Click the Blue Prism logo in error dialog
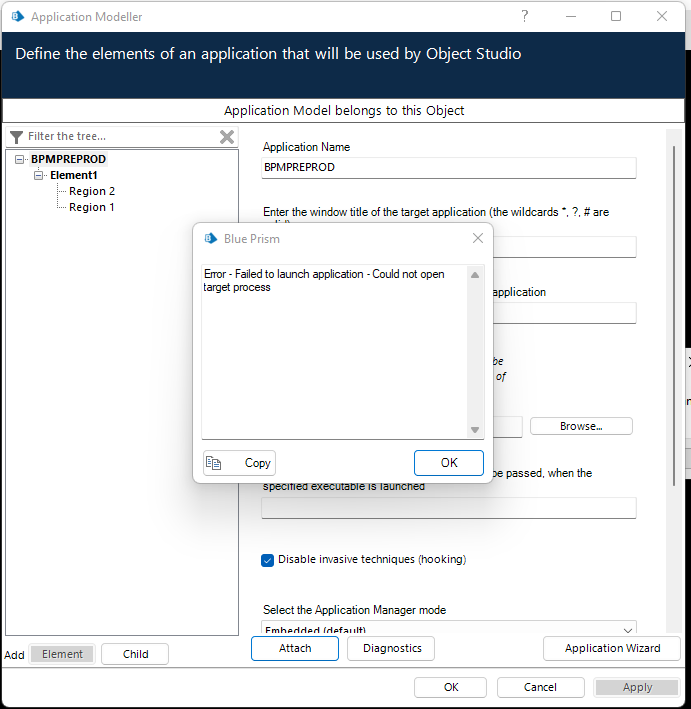 coord(211,238)
